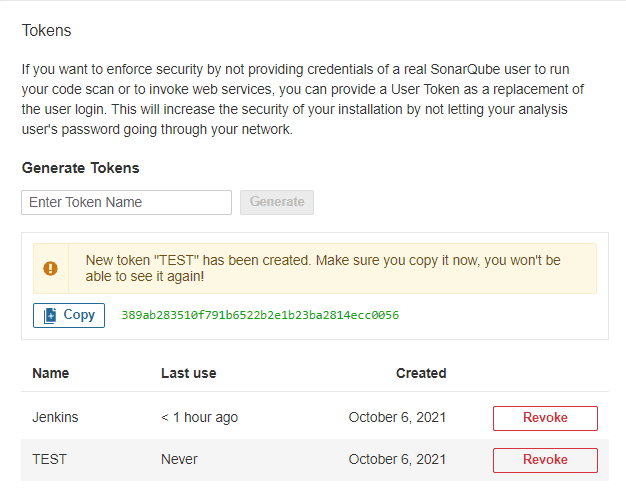626x496 pixels.
Task: Revoke the TEST token
Action: pos(545,460)
